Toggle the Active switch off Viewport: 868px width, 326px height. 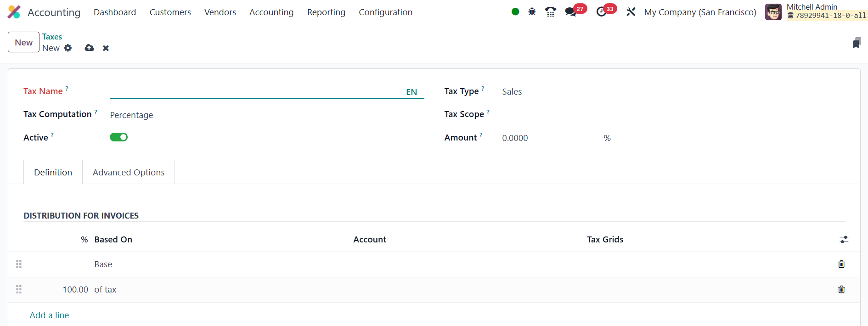(x=118, y=137)
